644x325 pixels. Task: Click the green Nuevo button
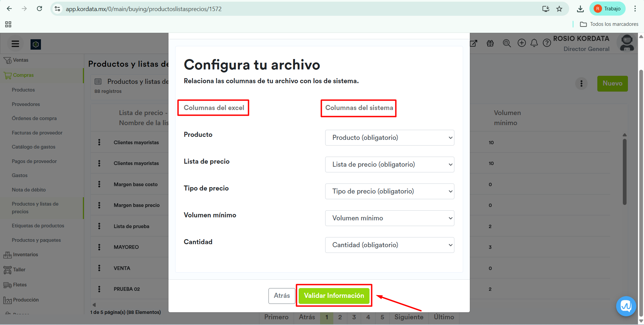[612, 84]
